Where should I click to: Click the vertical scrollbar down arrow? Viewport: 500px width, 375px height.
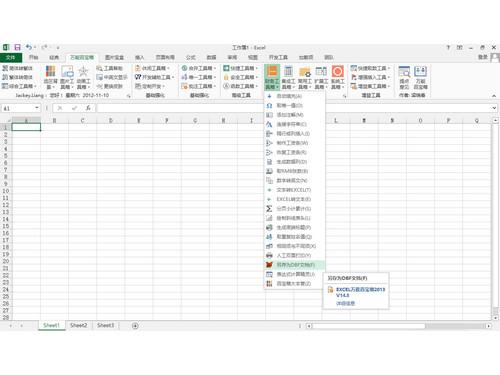pos(495,318)
